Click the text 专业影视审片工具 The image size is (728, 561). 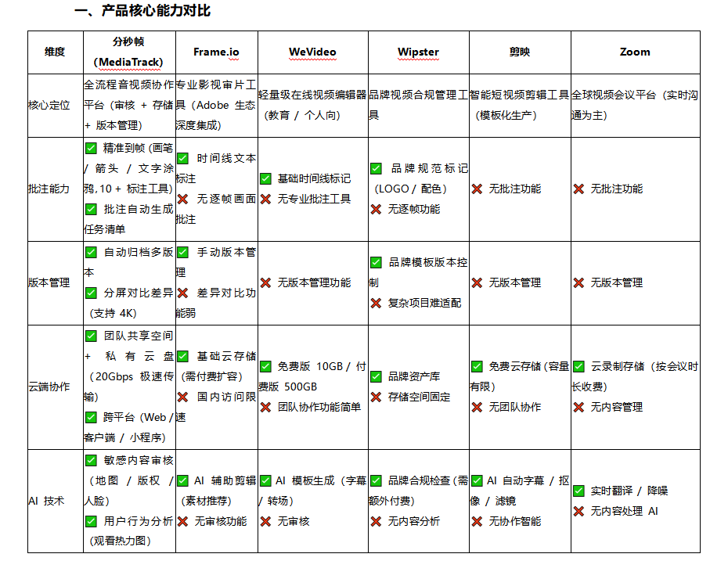(x=216, y=95)
